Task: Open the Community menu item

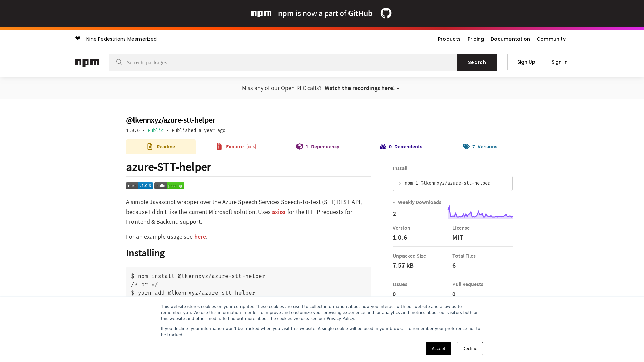Action: tap(551, 39)
